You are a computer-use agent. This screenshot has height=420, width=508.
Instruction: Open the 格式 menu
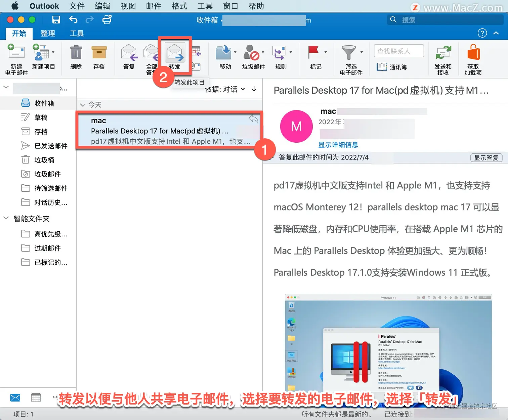click(x=179, y=6)
